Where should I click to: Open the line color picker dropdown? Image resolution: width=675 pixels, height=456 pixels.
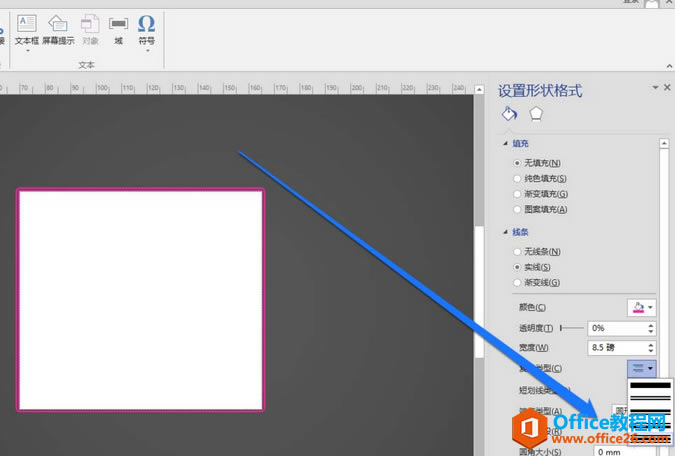click(x=641, y=308)
